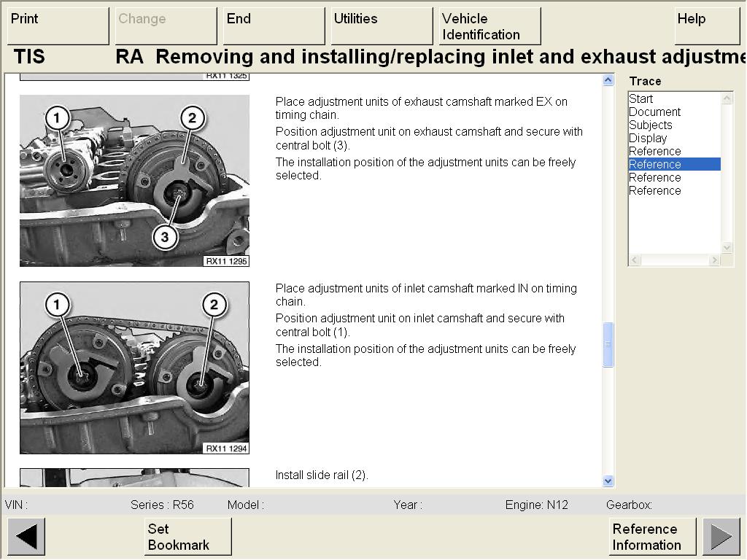Set Bookmark for this document
This screenshot has height=560, width=747.
click(x=187, y=537)
